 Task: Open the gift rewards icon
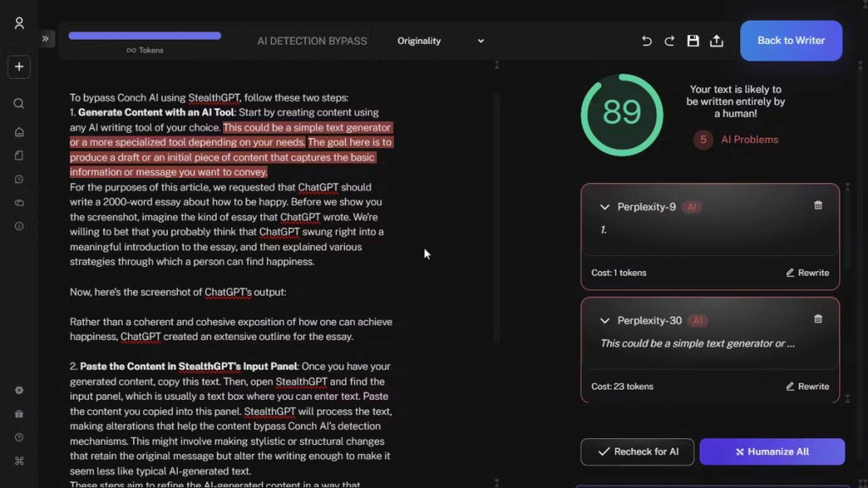click(x=19, y=413)
